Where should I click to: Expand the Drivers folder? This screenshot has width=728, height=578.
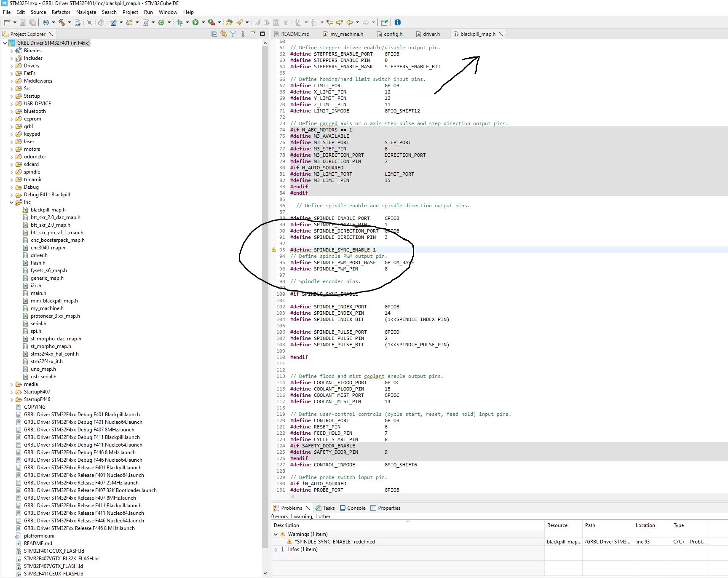coord(12,66)
